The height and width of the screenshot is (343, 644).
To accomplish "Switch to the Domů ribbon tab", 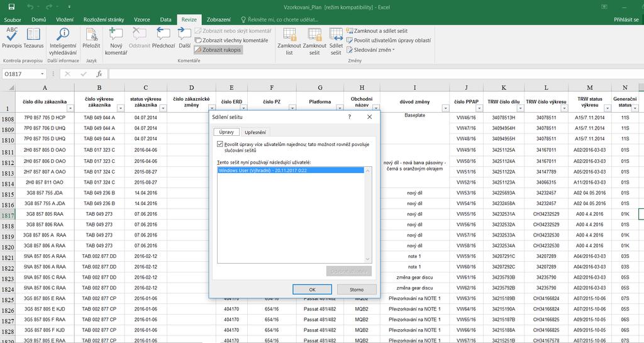I will (39, 20).
